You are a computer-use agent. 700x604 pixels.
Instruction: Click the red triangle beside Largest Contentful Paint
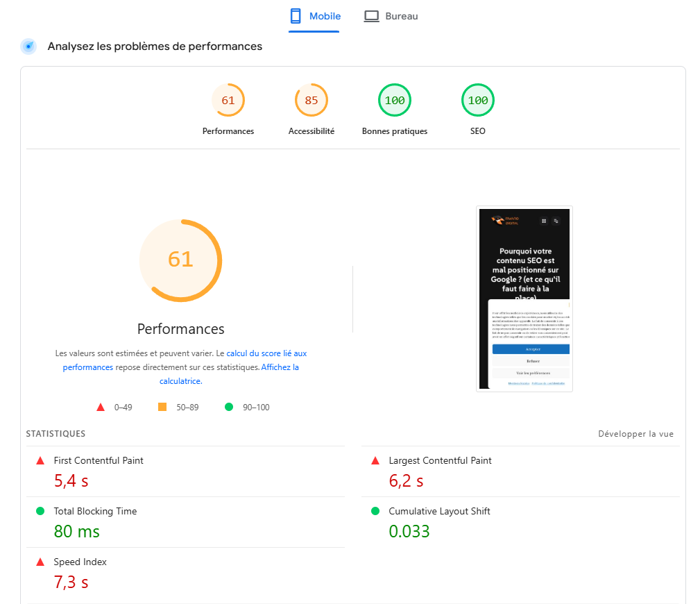376,460
